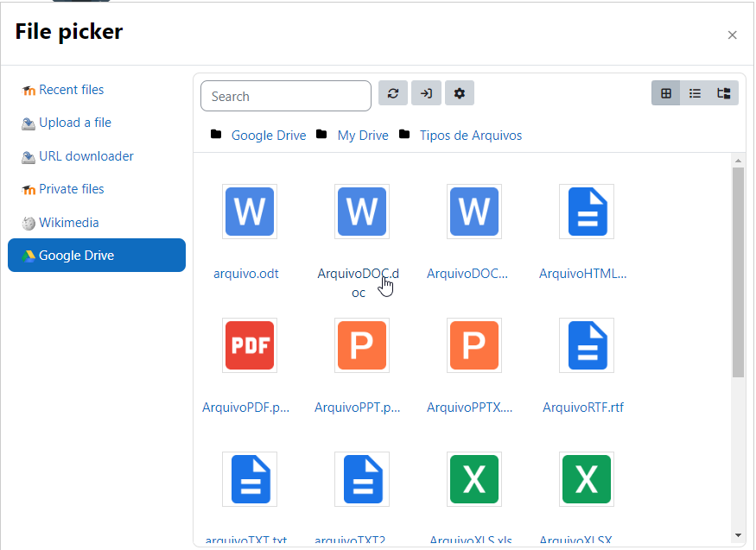Click the ArquivoPPTX.... file name

(x=470, y=408)
